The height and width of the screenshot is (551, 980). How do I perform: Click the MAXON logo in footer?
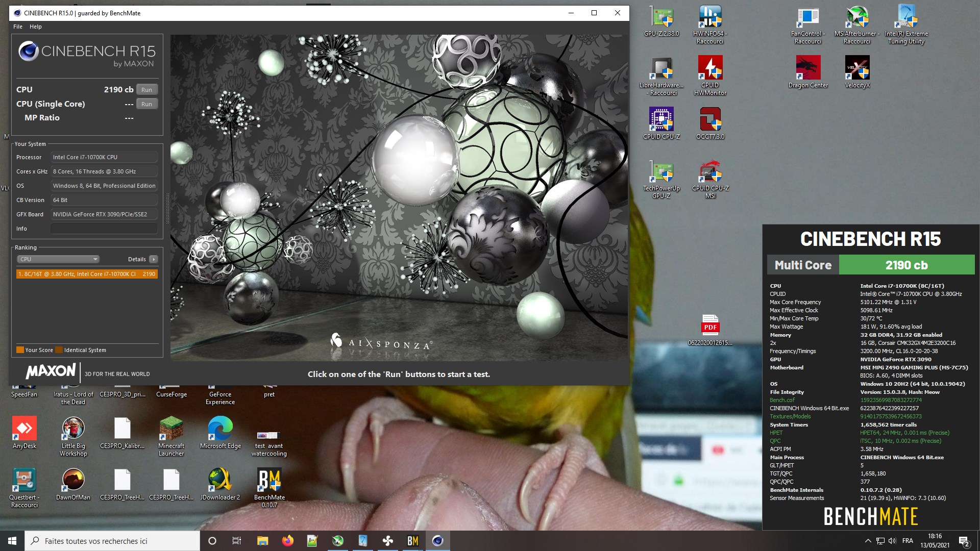click(51, 371)
